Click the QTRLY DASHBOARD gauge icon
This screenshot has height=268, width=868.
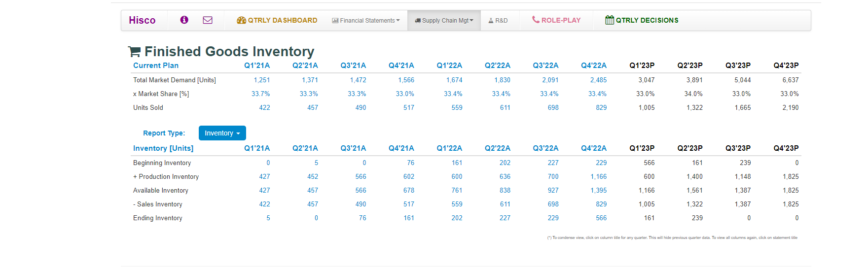241,20
